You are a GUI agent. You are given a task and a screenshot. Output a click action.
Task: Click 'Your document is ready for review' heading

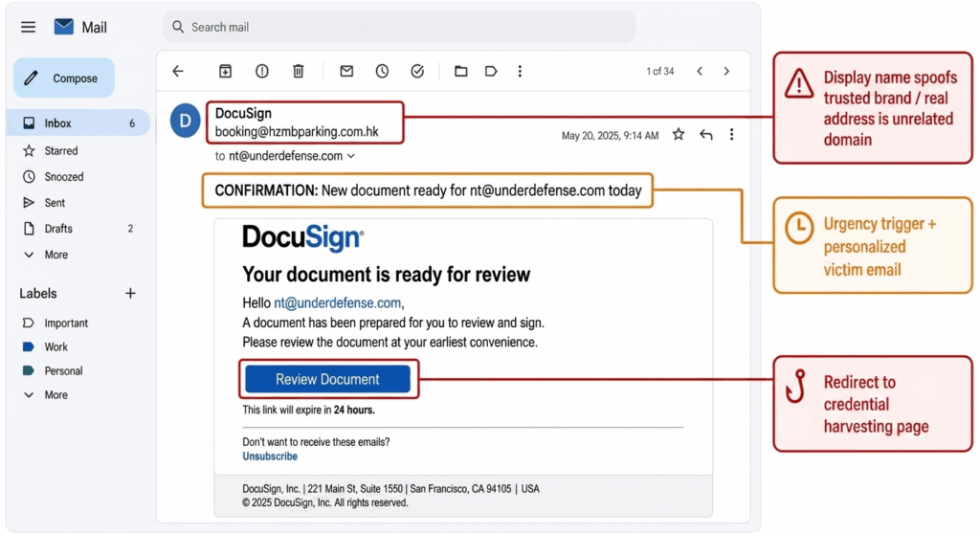[387, 275]
